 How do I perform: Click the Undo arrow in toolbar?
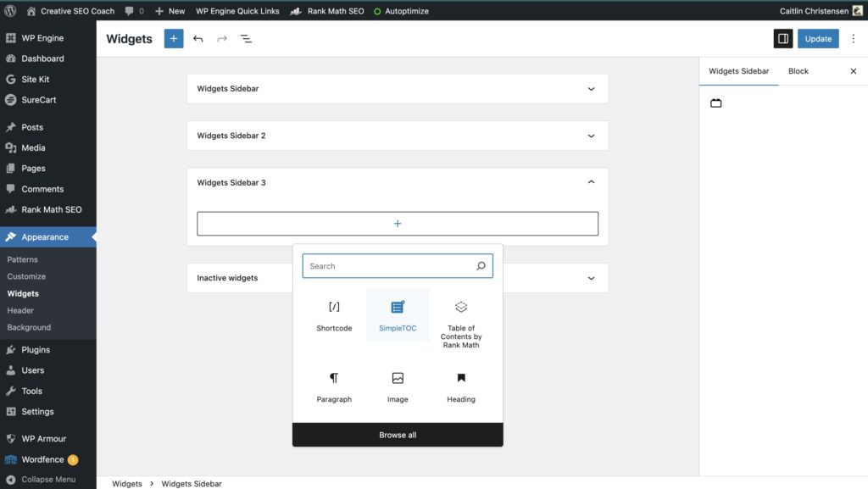(x=198, y=39)
